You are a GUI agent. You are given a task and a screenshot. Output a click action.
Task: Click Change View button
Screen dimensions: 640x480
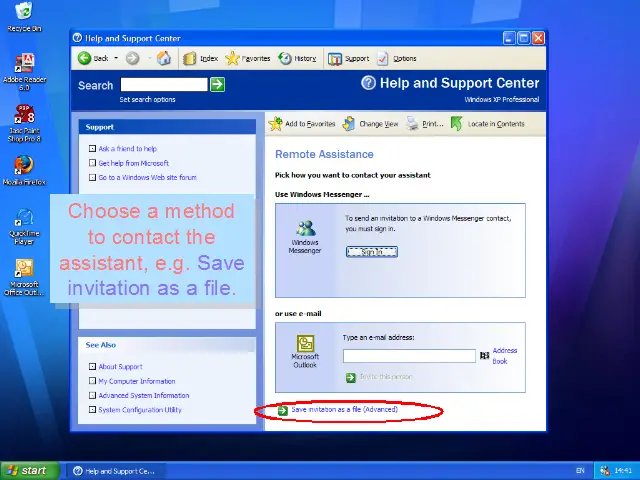click(370, 124)
